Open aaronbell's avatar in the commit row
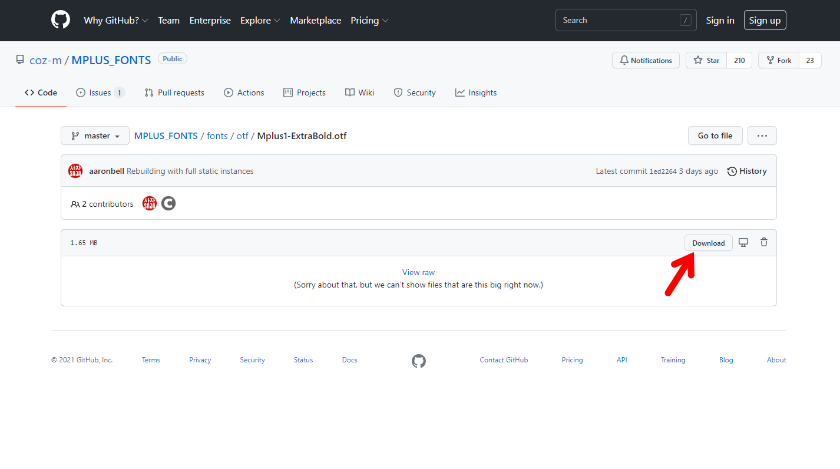Image resolution: width=840 pixels, height=469 pixels. 75,171
